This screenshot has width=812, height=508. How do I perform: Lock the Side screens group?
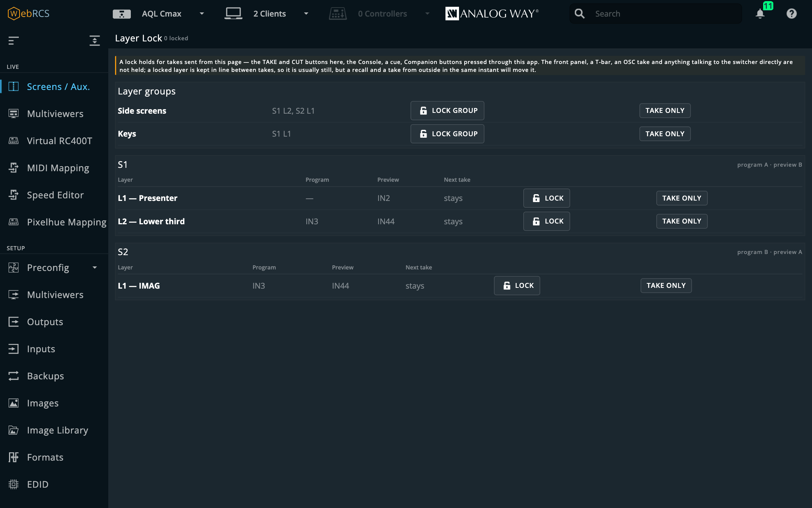[447, 111]
